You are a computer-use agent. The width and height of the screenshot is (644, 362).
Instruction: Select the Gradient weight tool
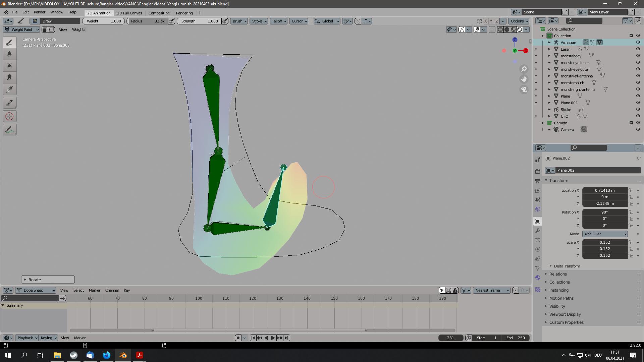(x=9, y=89)
